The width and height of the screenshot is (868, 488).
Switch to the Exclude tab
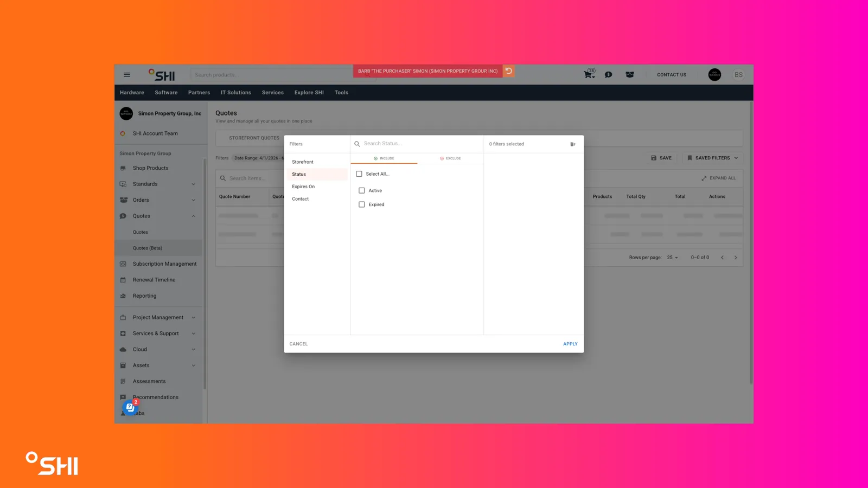point(450,158)
